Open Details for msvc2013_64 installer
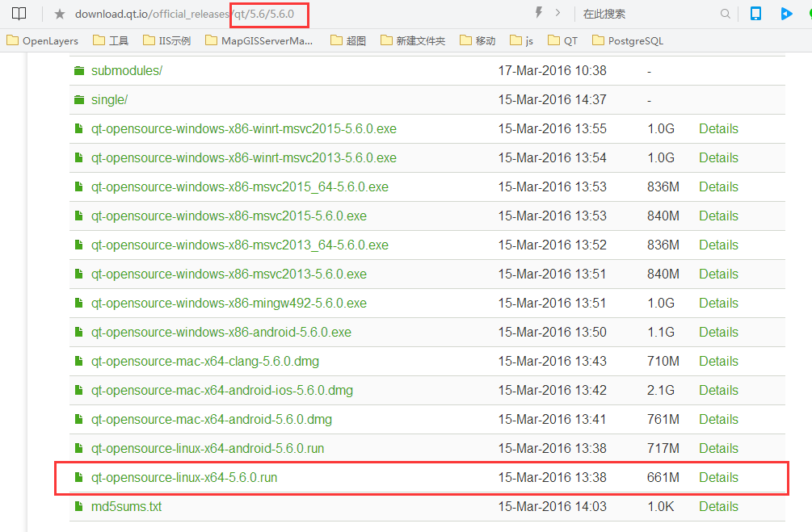Screen dimensions: 812x532 718,245
